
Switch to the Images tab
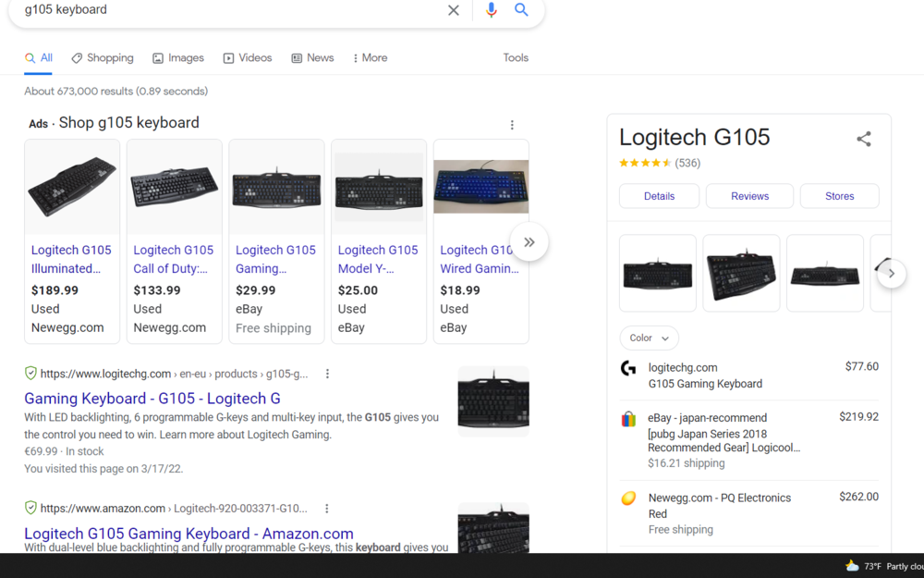point(178,58)
